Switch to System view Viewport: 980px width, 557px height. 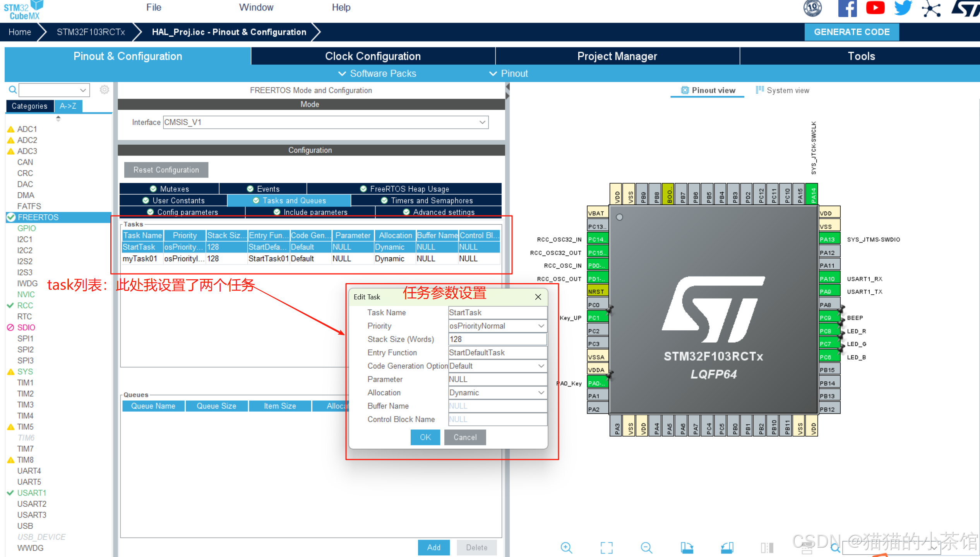point(783,90)
